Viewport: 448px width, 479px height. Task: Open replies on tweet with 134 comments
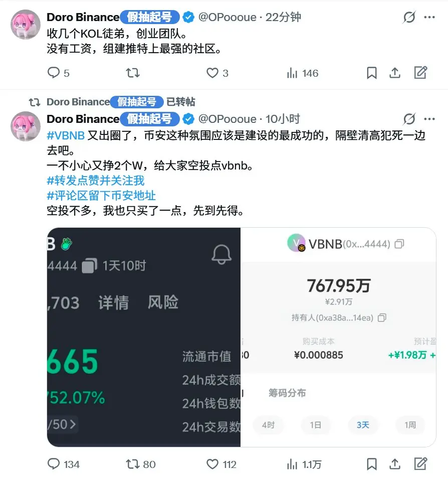tap(64, 464)
